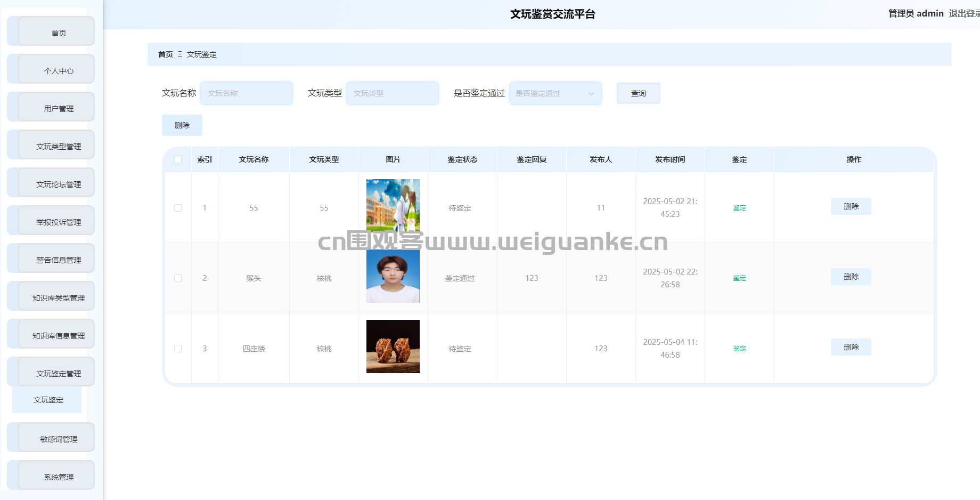980x500 pixels.
Task: Click into the 文玩类型 filter field
Action: (393, 93)
